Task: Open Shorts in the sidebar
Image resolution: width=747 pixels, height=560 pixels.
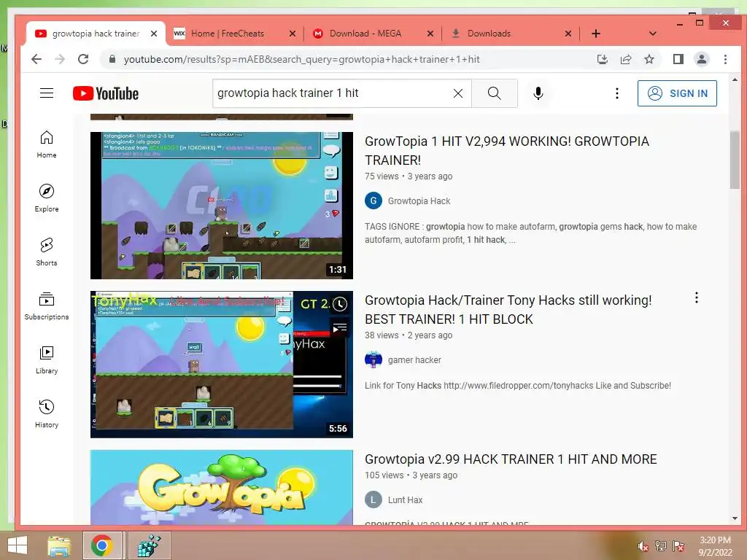Action: (x=47, y=252)
